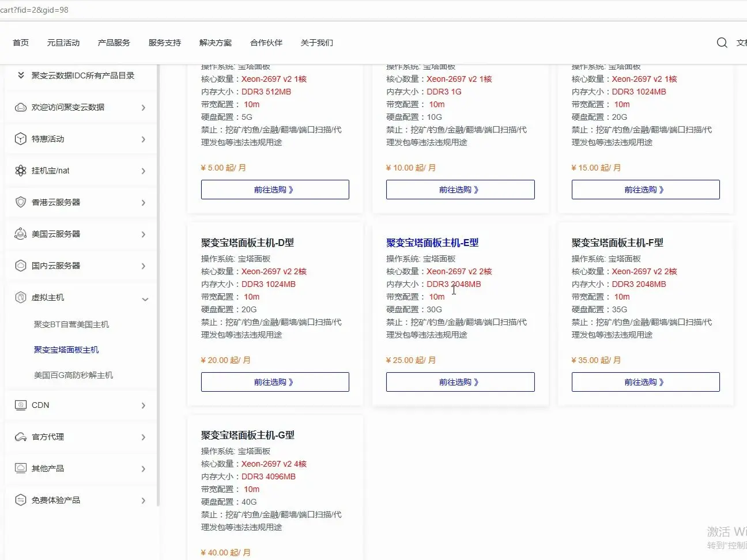Collapse the 虚拟主机 section arrow
The image size is (747, 560).
click(145, 299)
